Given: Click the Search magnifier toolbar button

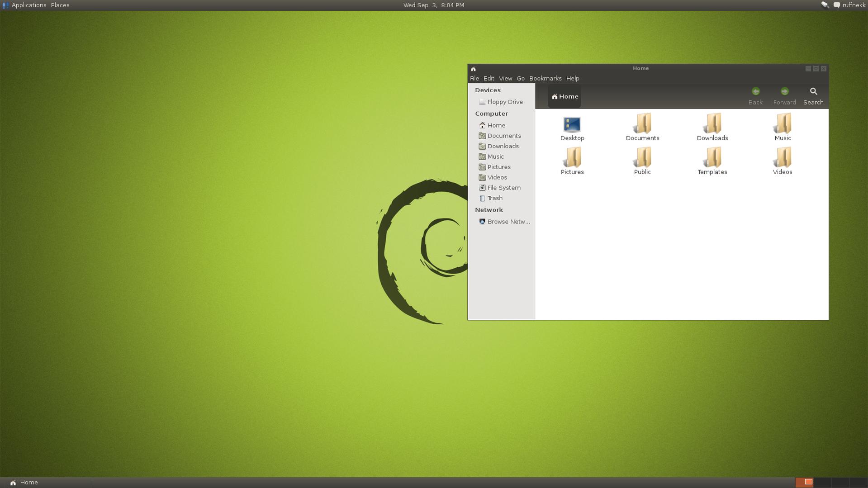Looking at the screenshot, I should point(813,96).
